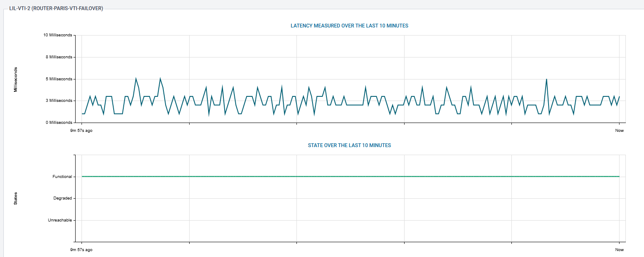The width and height of the screenshot is (644, 257).
Task: Select the latency chart title text
Action: 349,26
